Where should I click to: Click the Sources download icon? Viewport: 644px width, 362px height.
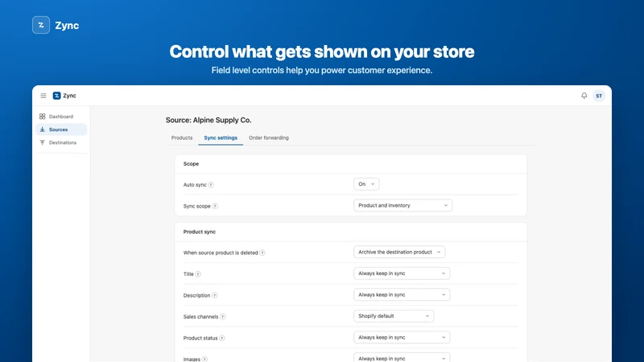[x=43, y=130]
